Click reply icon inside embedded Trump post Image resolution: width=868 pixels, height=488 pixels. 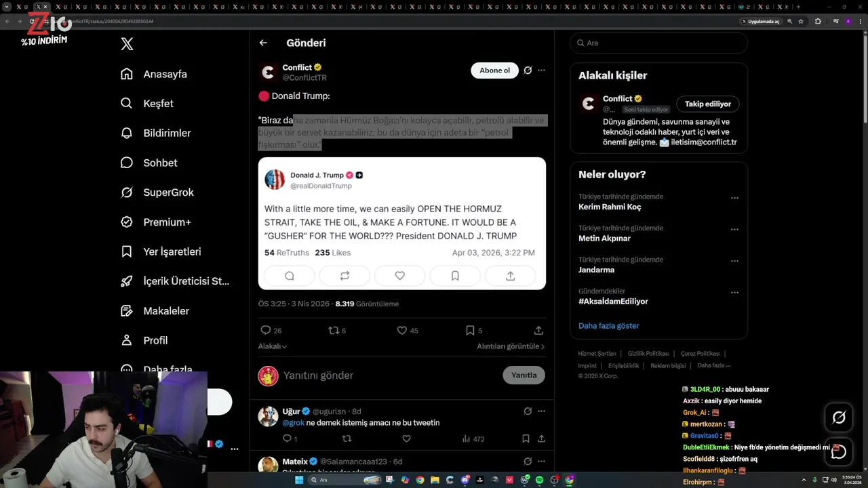pos(290,276)
